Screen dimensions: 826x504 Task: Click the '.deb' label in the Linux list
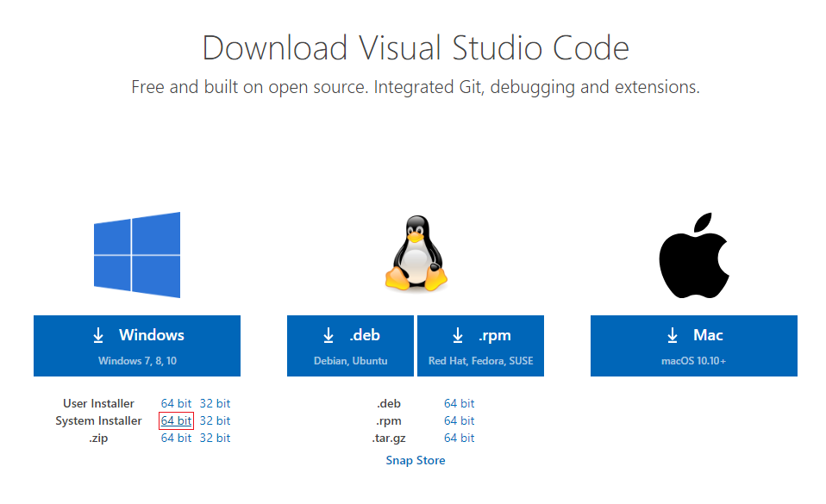click(x=389, y=403)
